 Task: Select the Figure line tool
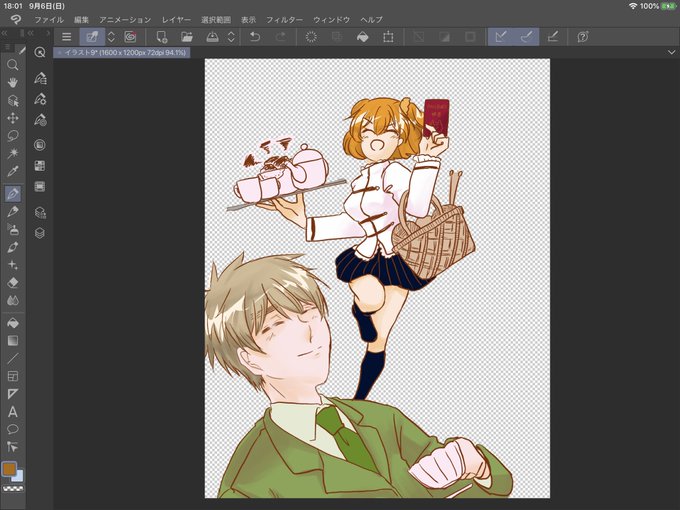13,359
